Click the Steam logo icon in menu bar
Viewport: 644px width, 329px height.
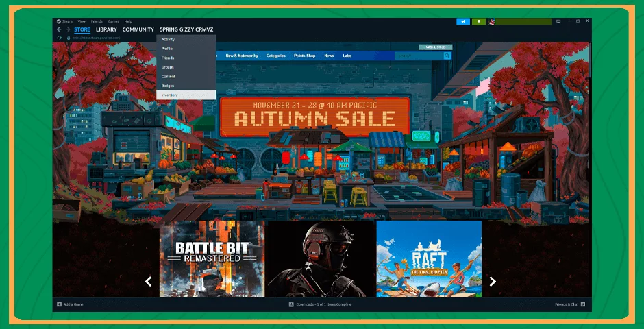pos(59,21)
